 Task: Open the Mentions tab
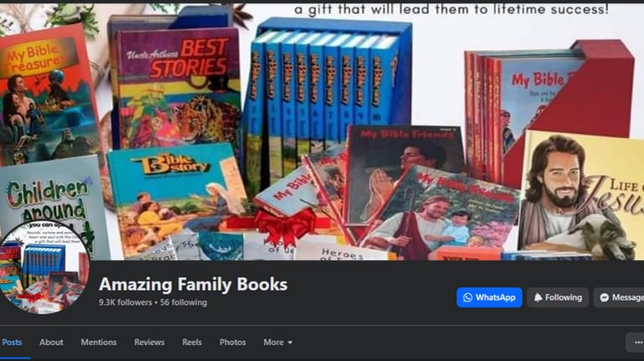(x=99, y=342)
